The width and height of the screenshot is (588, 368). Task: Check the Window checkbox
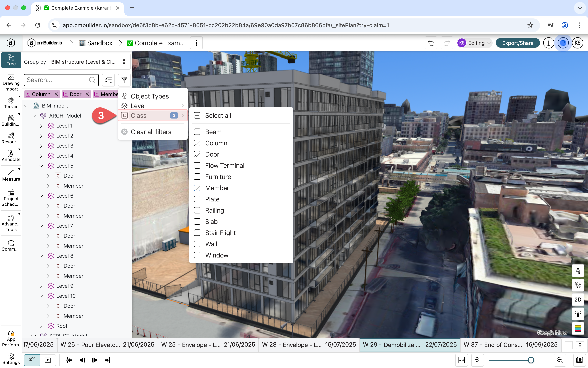pos(197,255)
